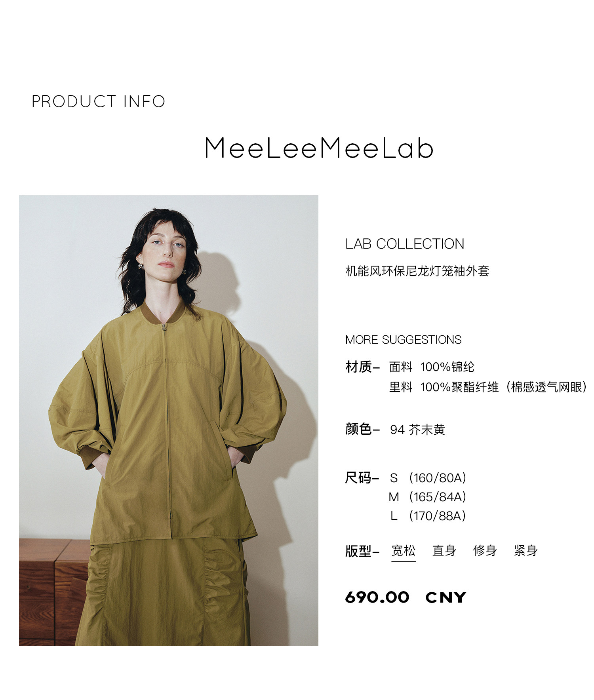Select the 修身 fit option
The width and height of the screenshot is (594, 700).
click(x=485, y=551)
